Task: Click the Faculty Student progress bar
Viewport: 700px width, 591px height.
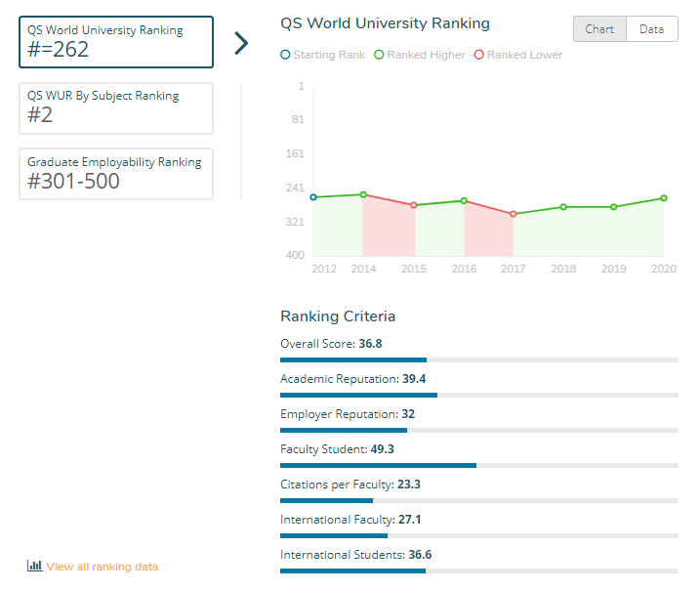Action: [479, 466]
